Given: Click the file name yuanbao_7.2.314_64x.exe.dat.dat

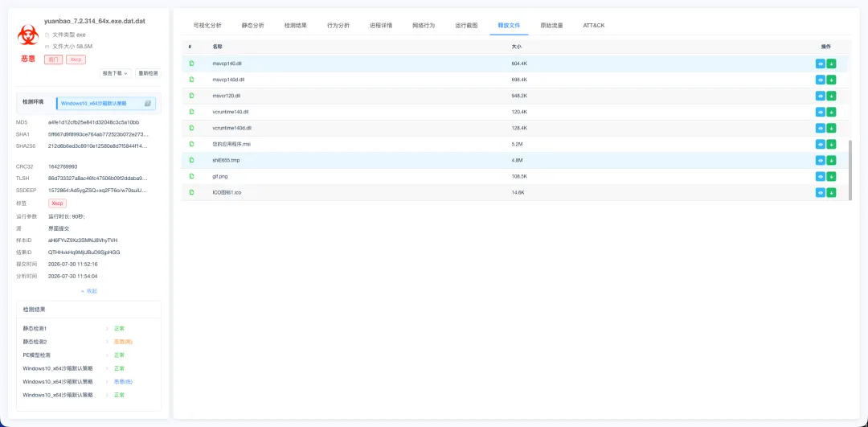Looking at the screenshot, I should (x=95, y=21).
